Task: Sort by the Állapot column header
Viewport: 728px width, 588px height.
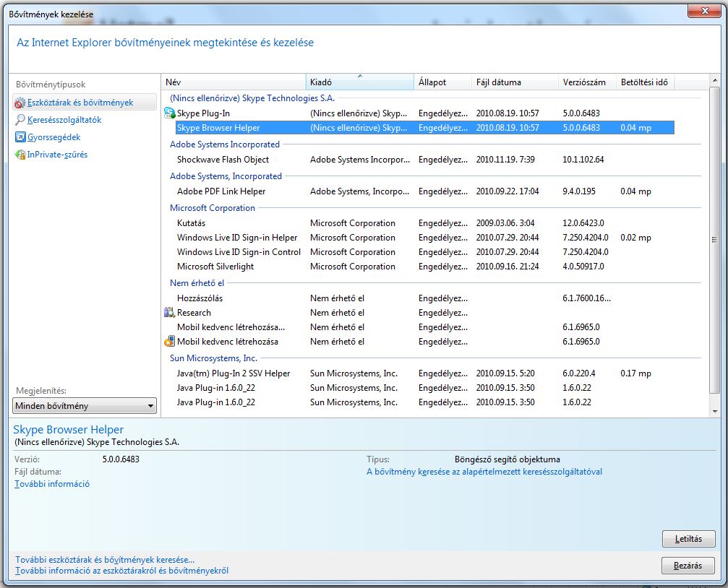Action: click(x=442, y=82)
